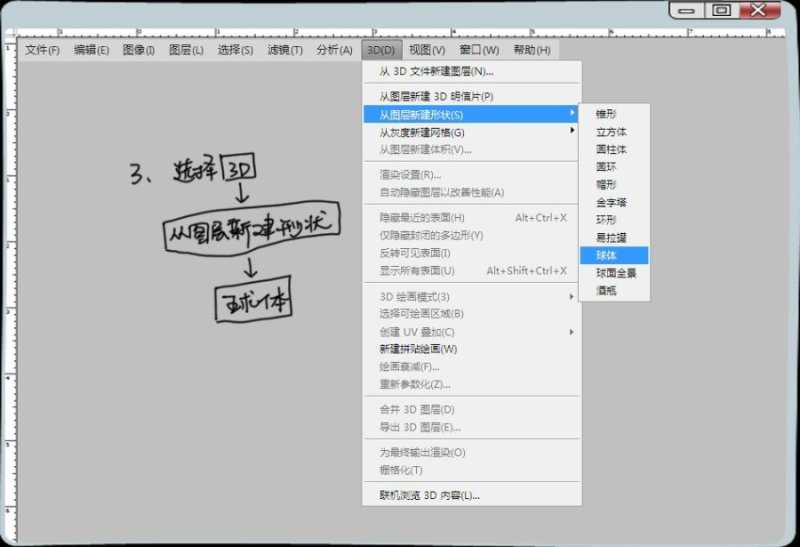The image size is (800, 547).
Task: Click 从 3D 文件新建图层(N)...
Action: 436,71
